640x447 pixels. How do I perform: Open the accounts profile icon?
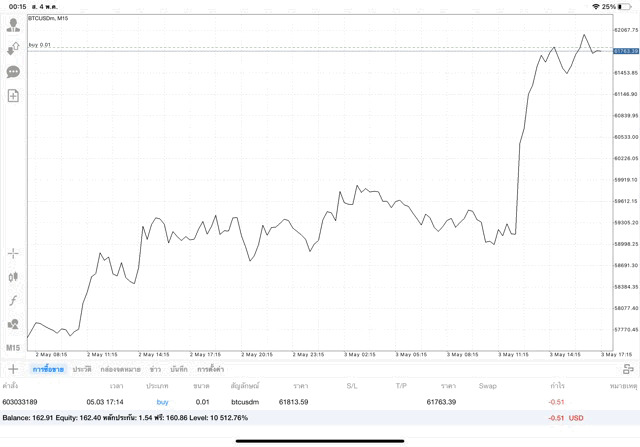13,25
